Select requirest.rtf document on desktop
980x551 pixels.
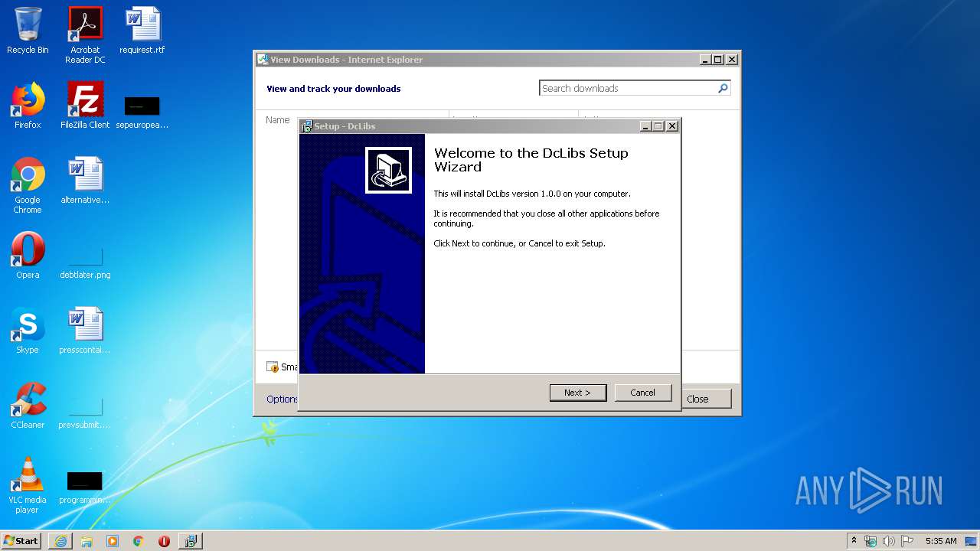142,31
